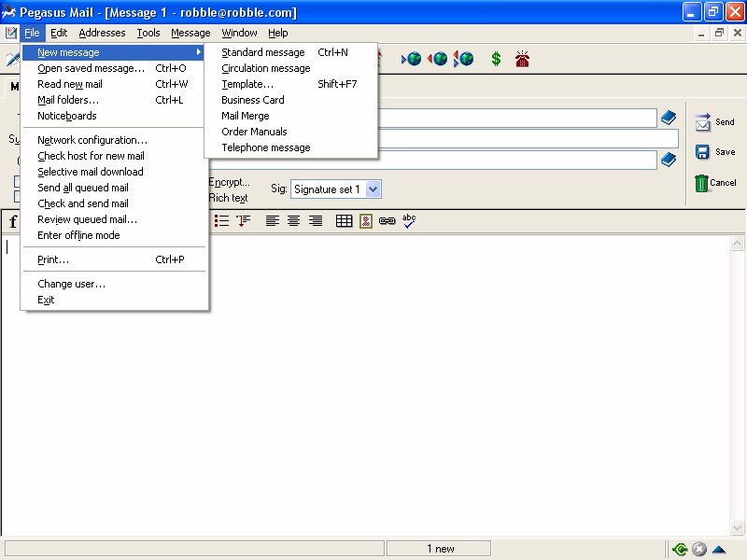Click the check host for new mail globe icon
The width and height of the screenshot is (747, 560).
click(411, 59)
